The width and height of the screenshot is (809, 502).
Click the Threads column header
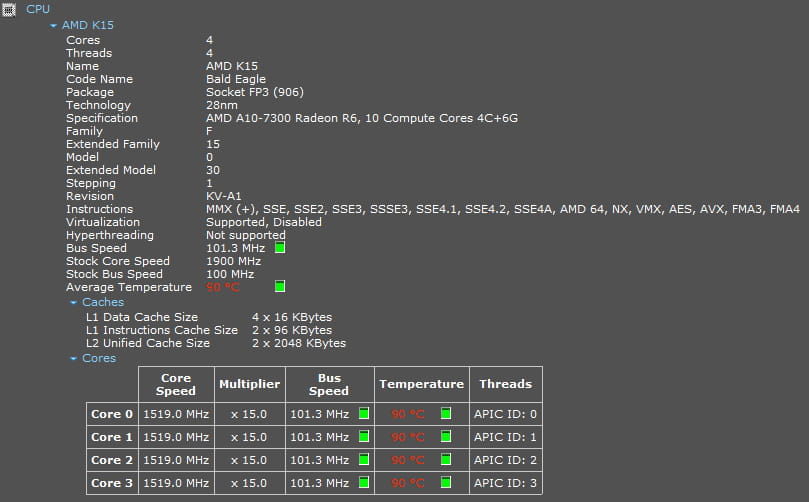506,384
